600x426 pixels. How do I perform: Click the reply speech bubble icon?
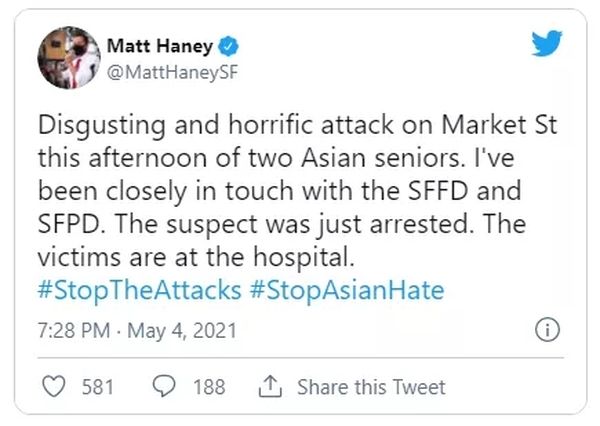click(x=166, y=386)
